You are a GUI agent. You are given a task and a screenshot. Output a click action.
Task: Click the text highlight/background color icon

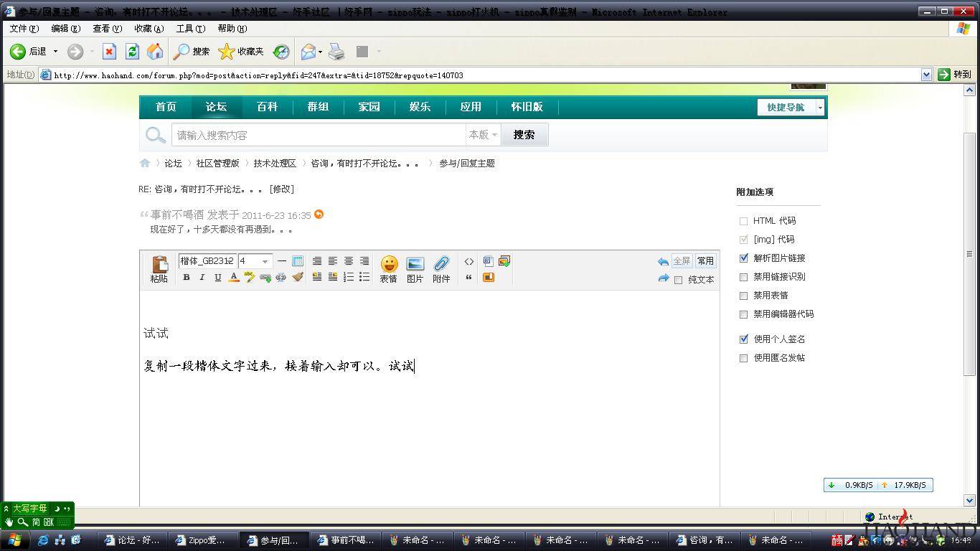click(x=250, y=277)
